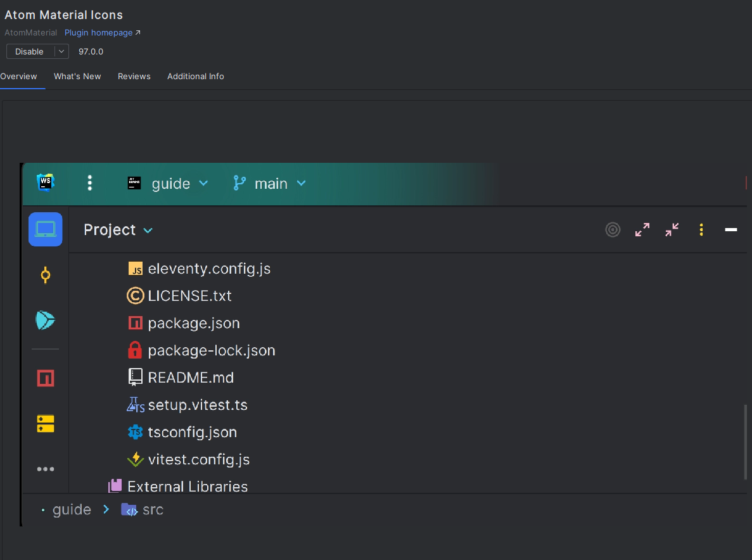This screenshot has height=560, width=752.
Task: Open the Disable button dropdown arrow
Action: [x=61, y=51]
